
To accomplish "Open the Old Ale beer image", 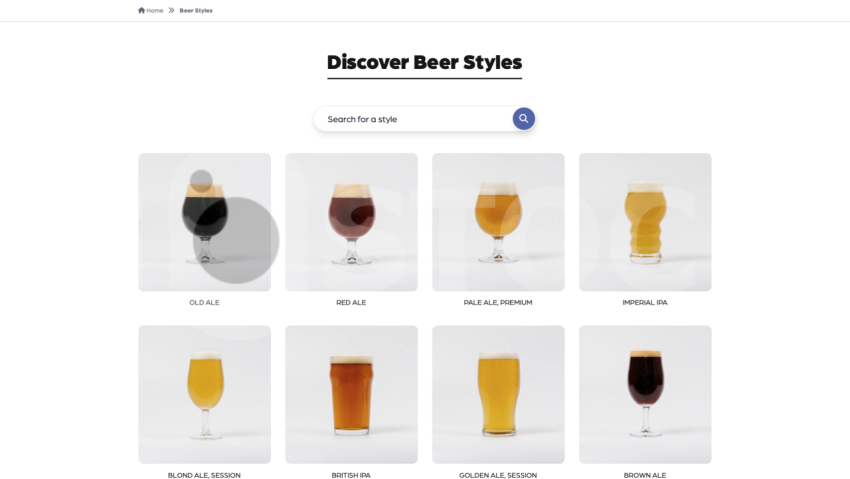I will point(204,222).
